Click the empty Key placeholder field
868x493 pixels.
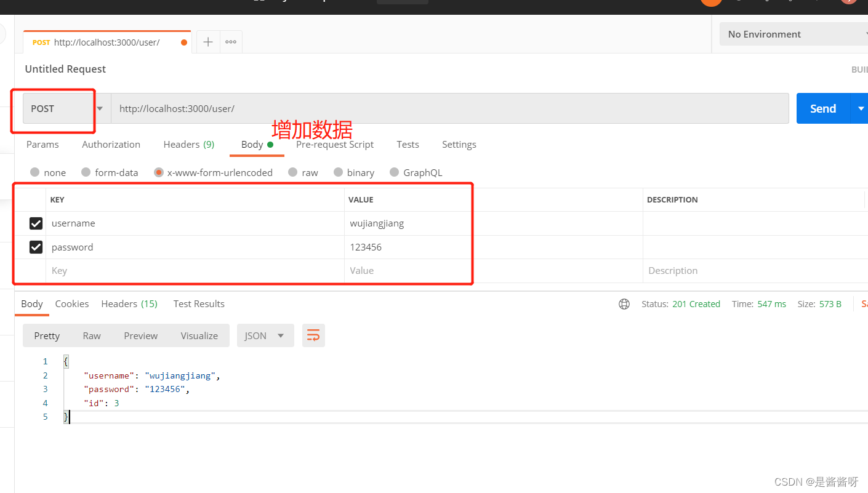(195, 271)
